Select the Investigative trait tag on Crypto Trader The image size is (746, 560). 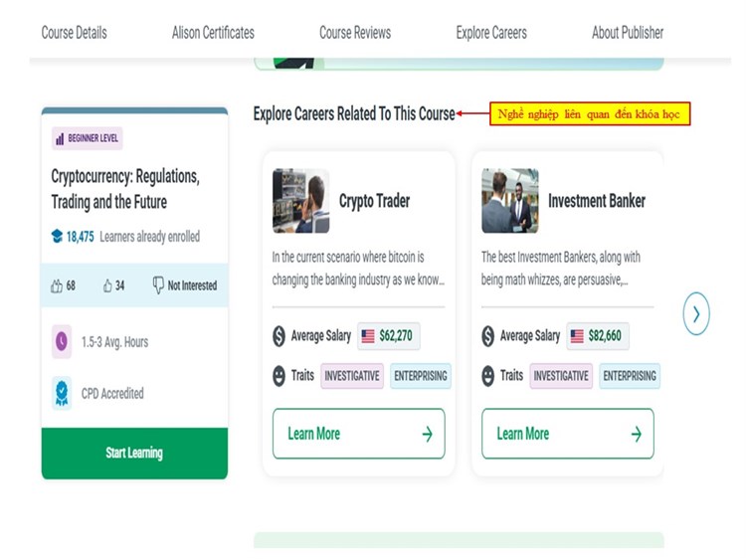coord(352,376)
